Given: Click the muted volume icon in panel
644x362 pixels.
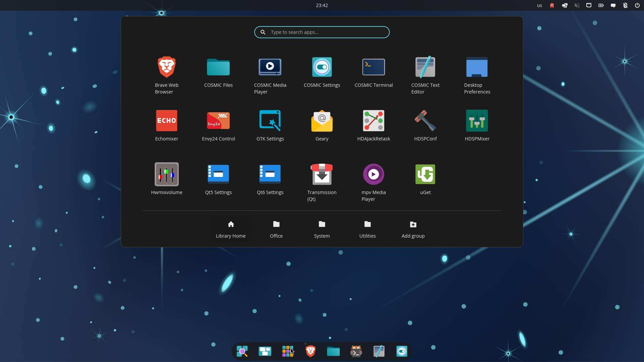Looking at the screenshot, I should pos(577,5).
